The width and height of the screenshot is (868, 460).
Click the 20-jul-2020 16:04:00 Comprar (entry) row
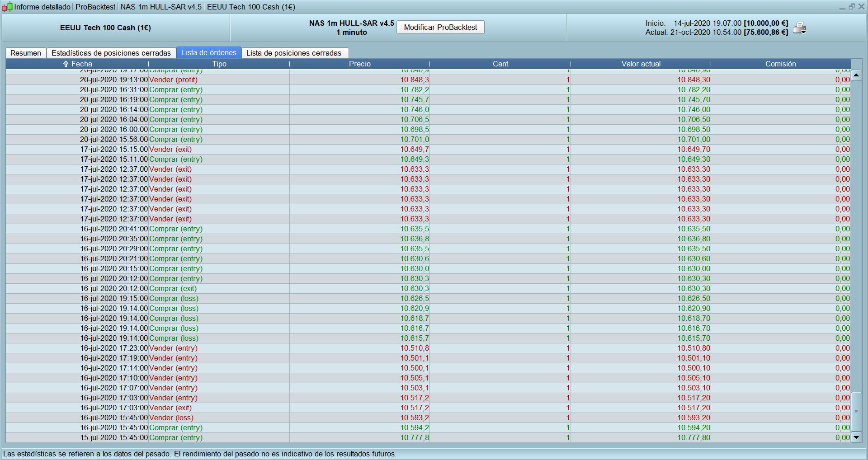tap(428, 119)
